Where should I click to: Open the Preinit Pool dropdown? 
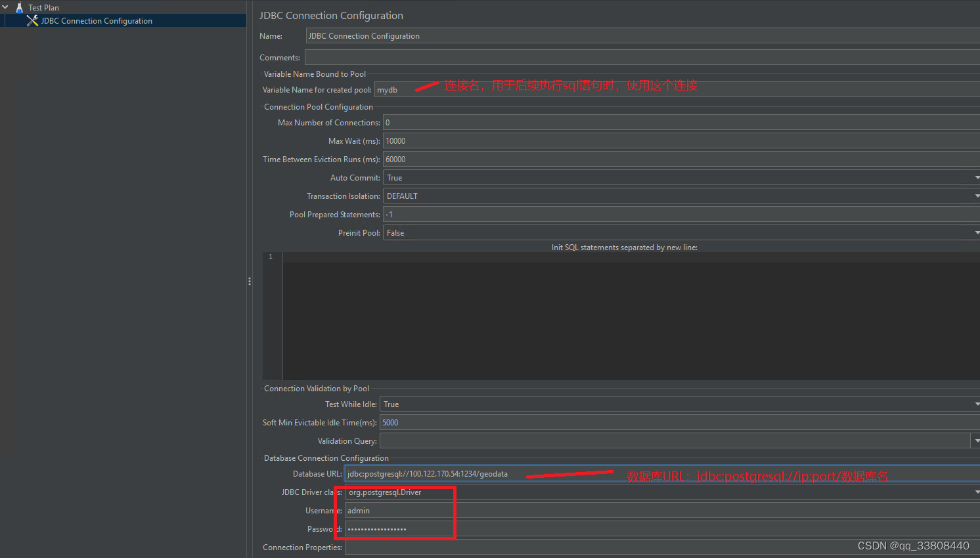(681, 233)
